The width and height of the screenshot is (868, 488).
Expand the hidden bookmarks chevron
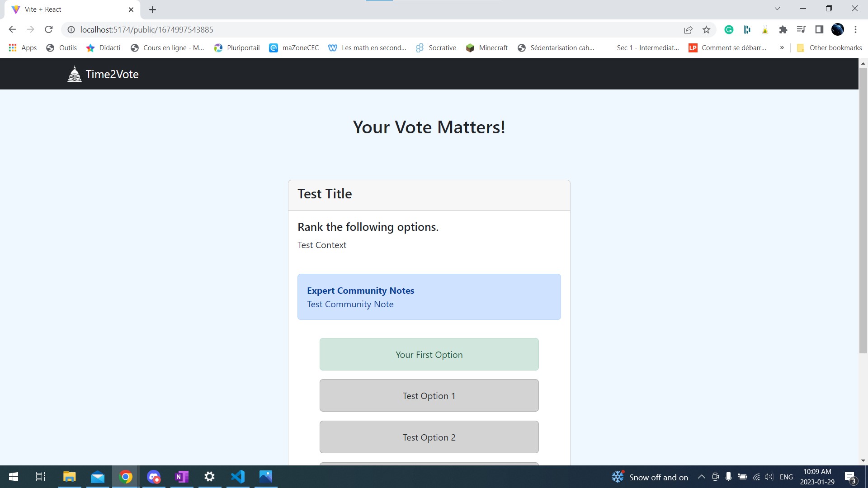[782, 47]
